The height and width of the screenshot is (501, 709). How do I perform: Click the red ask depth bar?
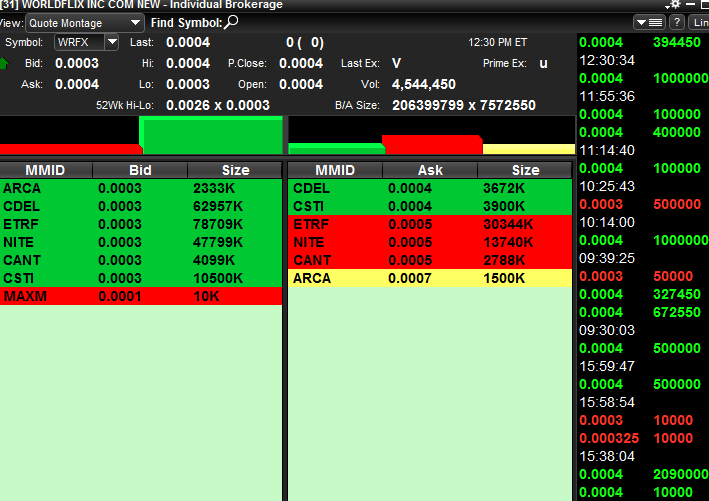click(432, 144)
